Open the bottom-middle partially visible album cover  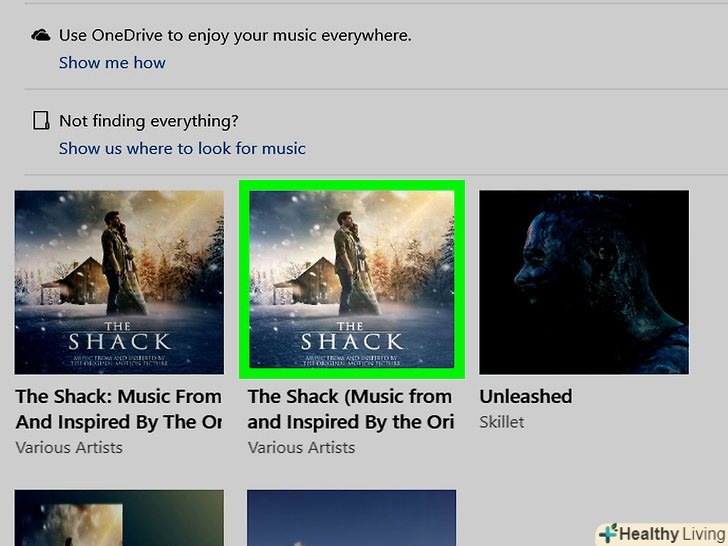coord(351,518)
